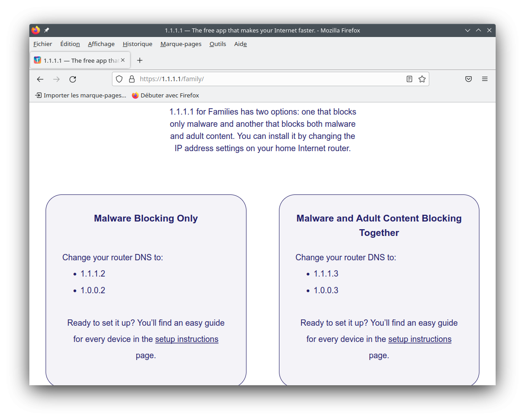Click the back navigation arrow

click(x=40, y=79)
